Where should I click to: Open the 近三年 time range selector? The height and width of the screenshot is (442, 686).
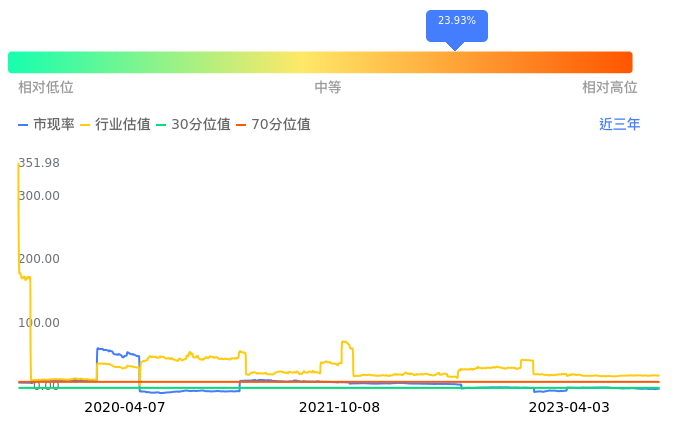[619, 125]
